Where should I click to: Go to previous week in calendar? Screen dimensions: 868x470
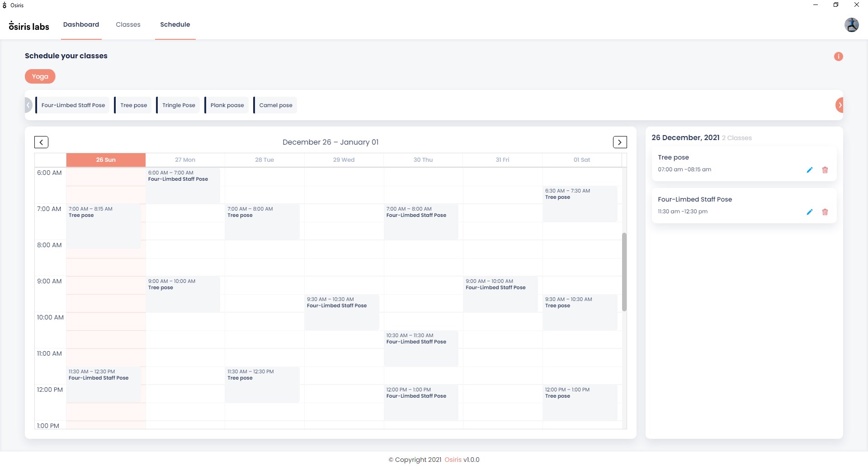pyautogui.click(x=41, y=142)
